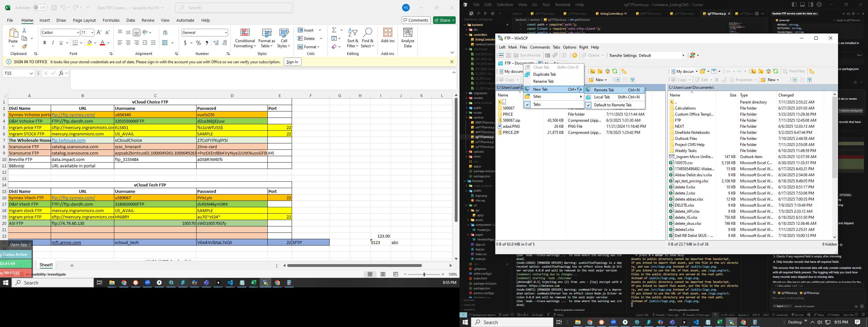Click the Increase Decimal icon

[216, 43]
